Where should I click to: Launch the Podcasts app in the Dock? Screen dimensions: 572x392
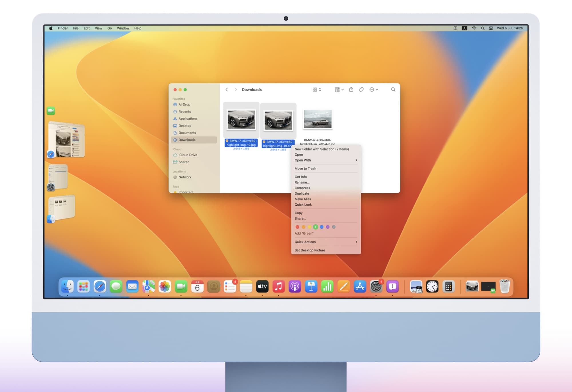point(295,287)
